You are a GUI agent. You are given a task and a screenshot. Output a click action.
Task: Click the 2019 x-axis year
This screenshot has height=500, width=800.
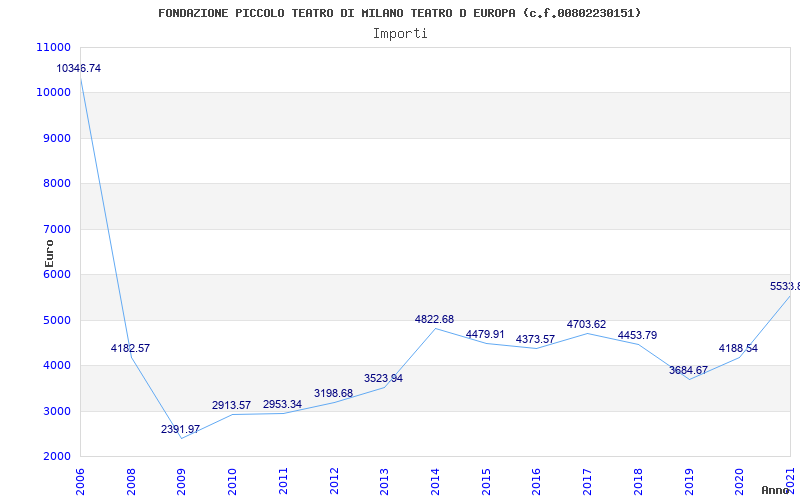coord(689,481)
